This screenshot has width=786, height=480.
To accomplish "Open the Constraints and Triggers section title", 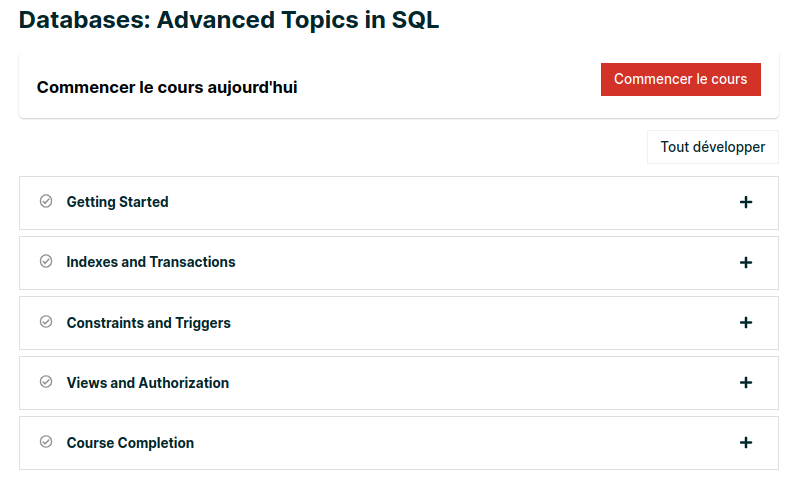I will pyautogui.click(x=148, y=323).
